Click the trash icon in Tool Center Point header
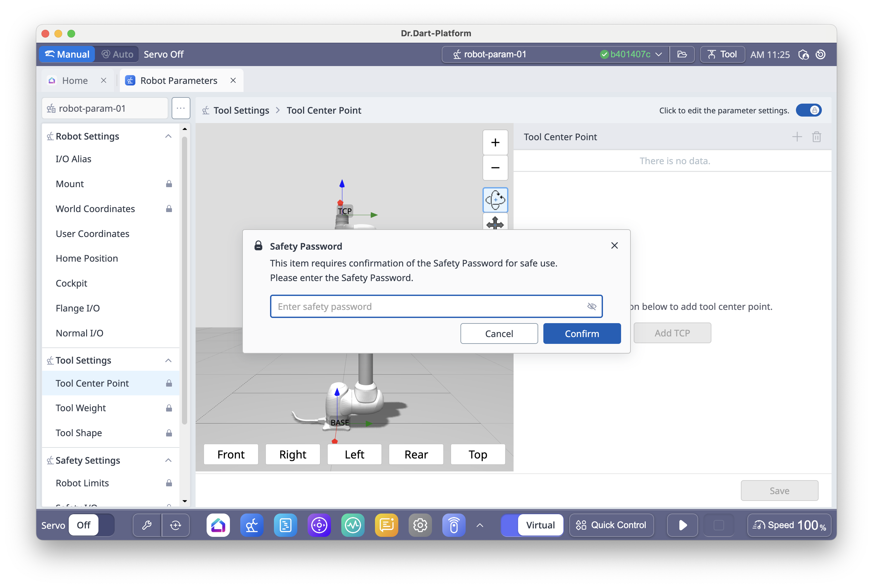This screenshot has height=588, width=873. click(x=816, y=137)
